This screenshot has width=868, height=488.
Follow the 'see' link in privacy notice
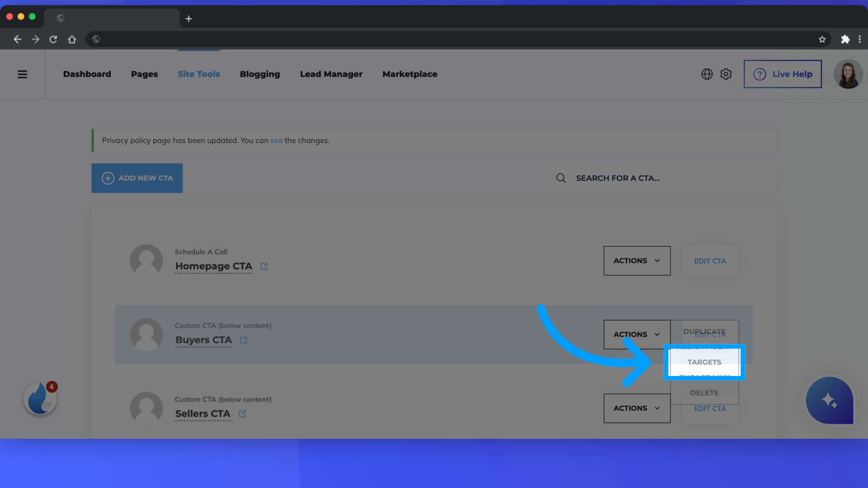point(276,141)
